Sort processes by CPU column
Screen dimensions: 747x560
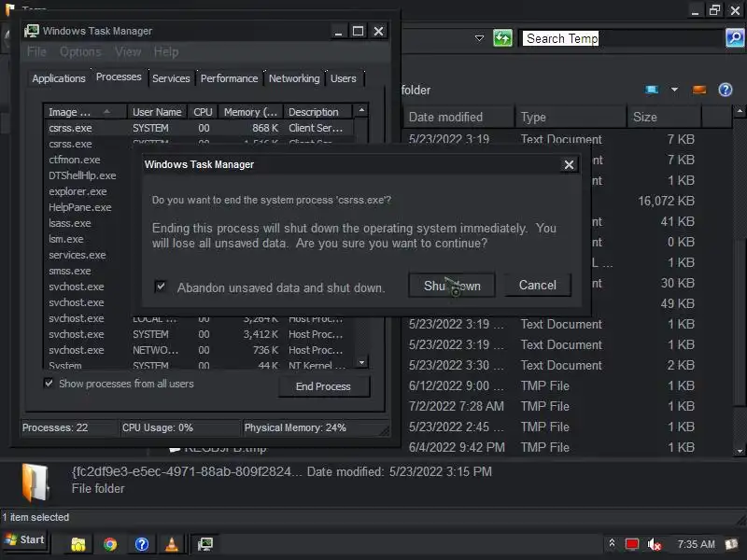point(203,112)
